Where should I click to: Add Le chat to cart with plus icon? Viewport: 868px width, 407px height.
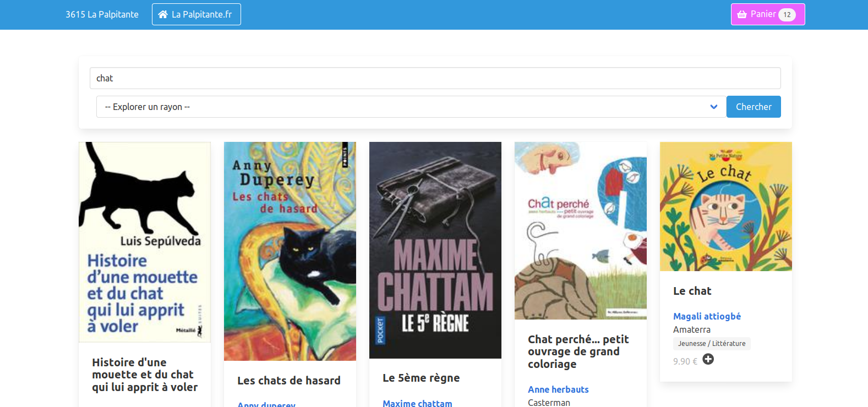coord(708,359)
